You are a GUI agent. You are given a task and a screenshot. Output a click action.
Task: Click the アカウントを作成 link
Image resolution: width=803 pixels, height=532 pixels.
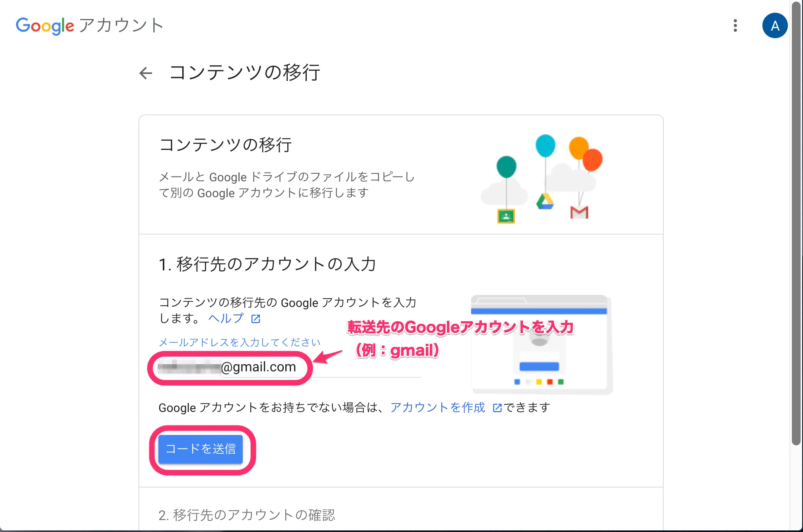438,408
